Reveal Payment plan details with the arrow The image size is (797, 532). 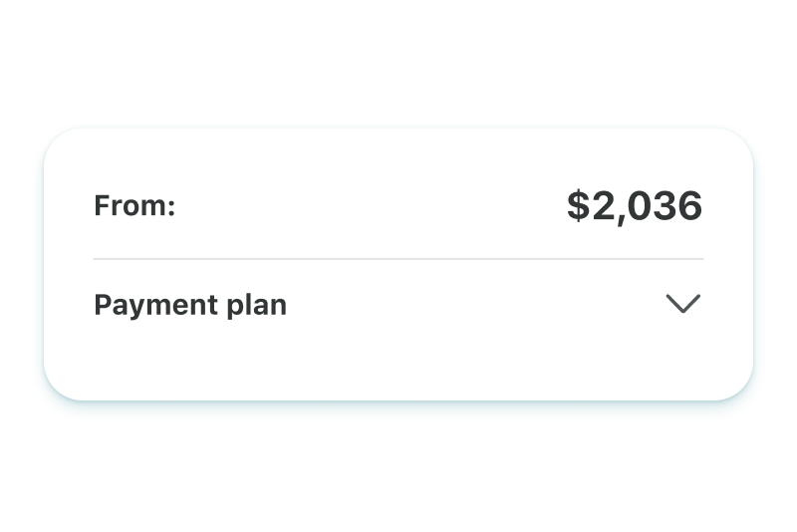click(682, 304)
